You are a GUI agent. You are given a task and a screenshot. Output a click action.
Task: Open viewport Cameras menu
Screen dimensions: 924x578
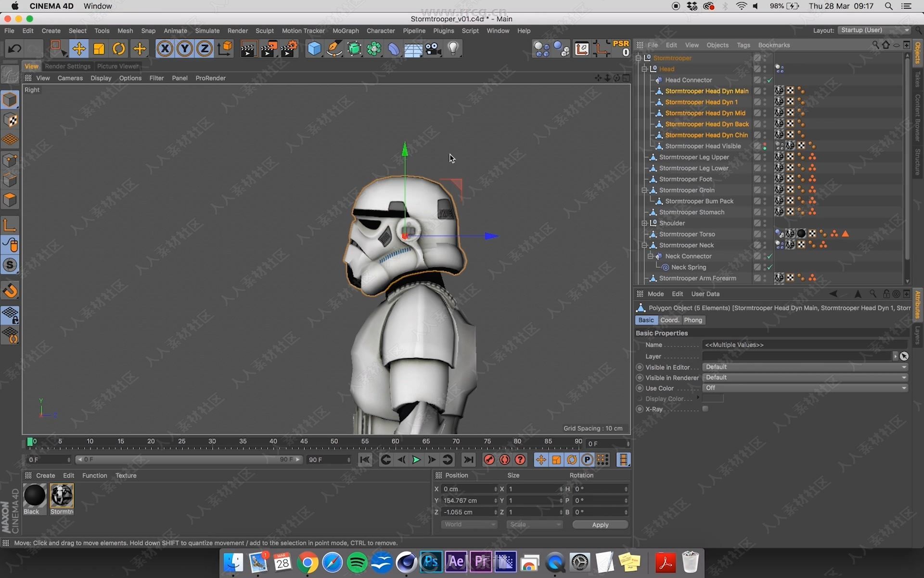point(70,78)
